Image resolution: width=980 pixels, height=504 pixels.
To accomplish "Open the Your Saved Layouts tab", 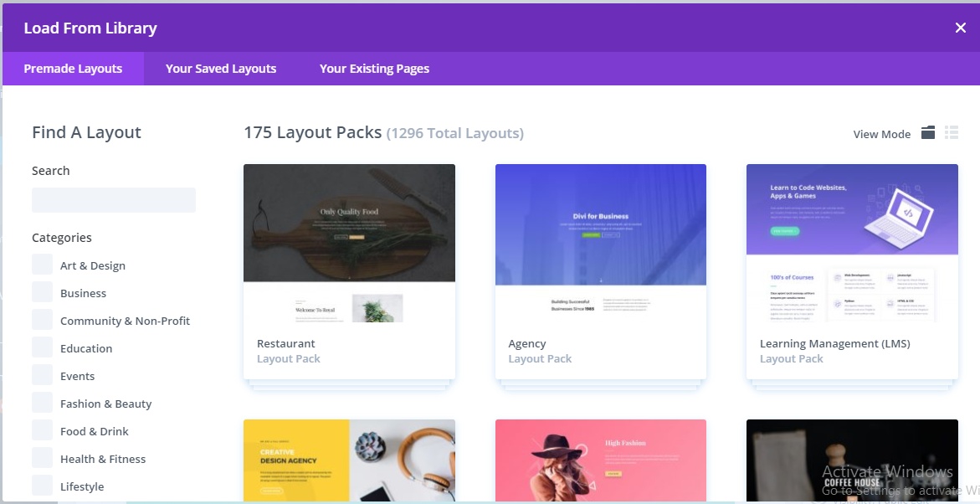I will 221,69.
